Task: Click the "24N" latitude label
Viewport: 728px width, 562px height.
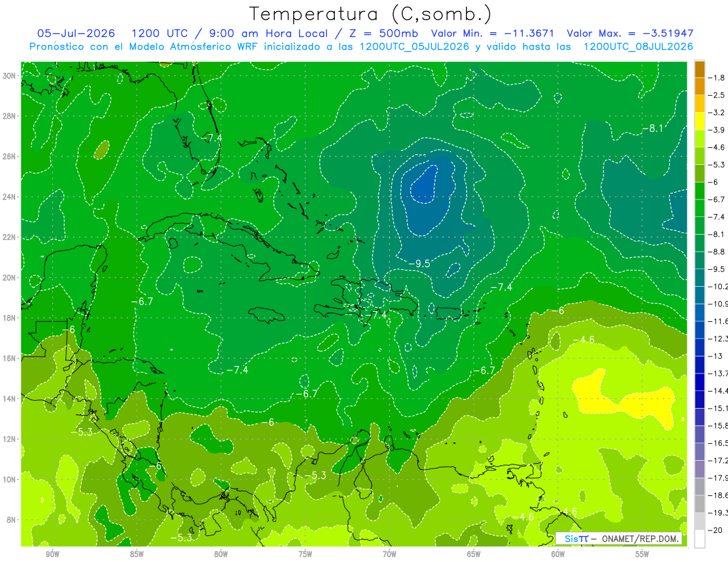Action: click(x=10, y=197)
